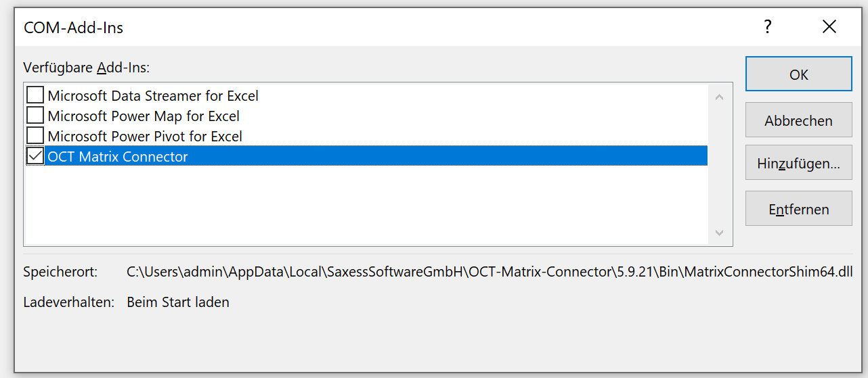868x378 pixels.
Task: Click the Speicherort file path text
Action: (489, 273)
